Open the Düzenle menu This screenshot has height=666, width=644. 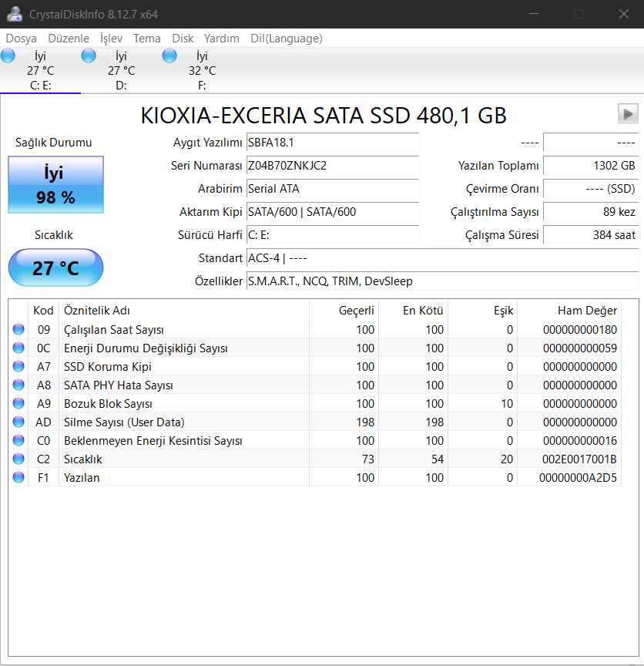pos(69,39)
